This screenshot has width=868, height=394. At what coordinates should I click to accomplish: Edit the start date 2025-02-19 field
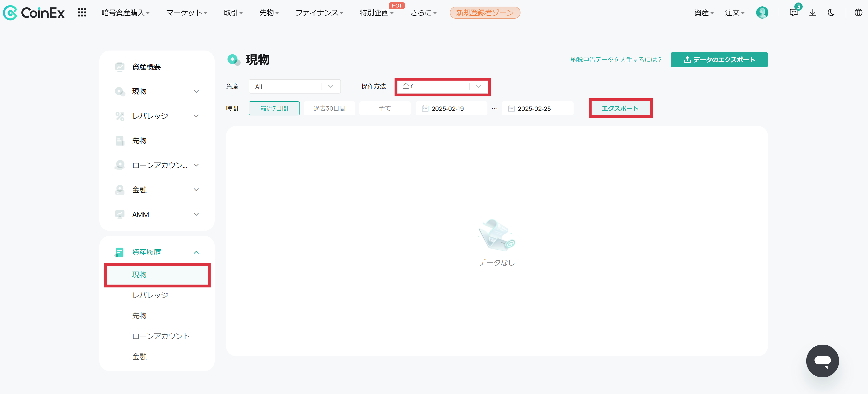451,108
